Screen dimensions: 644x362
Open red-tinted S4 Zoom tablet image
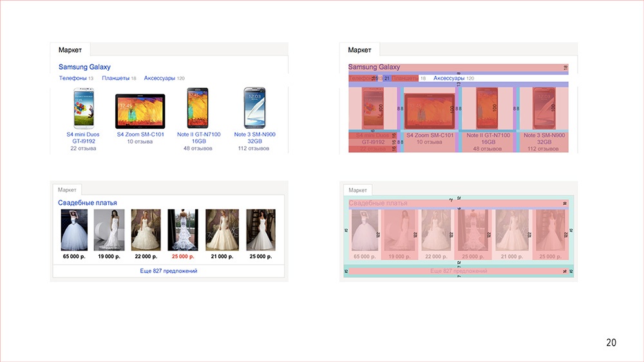430,111
